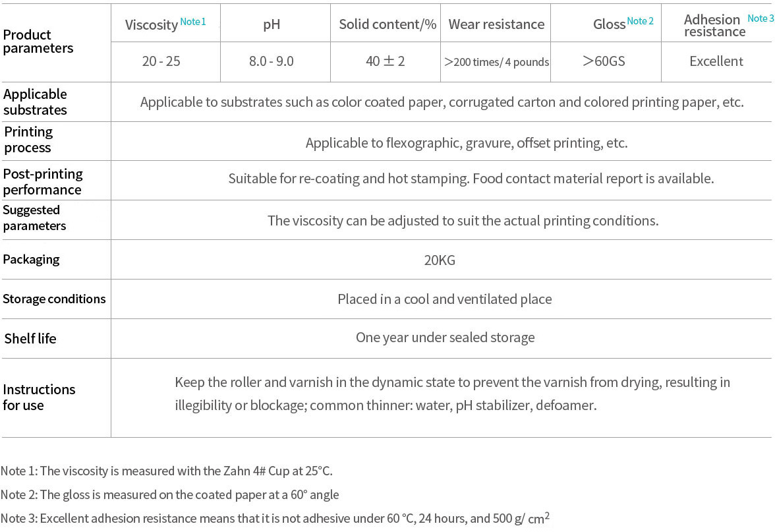
Task: Select the 8.0 - 9.0 pH value
Action: (x=272, y=61)
